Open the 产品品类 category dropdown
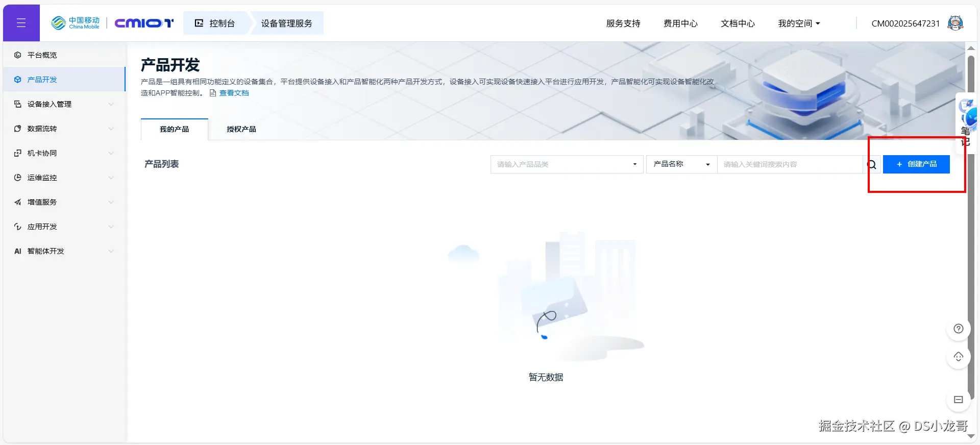 [567, 164]
